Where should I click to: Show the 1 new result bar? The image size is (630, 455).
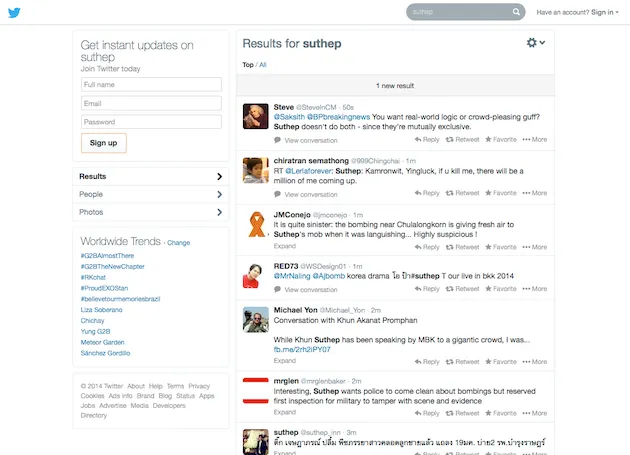pyautogui.click(x=395, y=86)
